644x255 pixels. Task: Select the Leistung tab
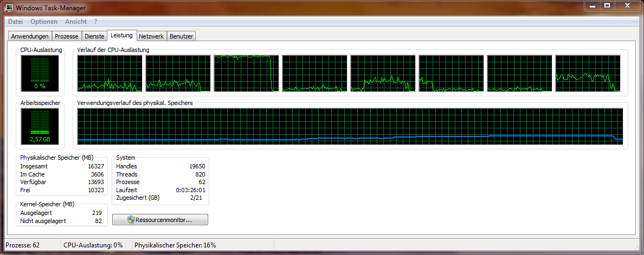[121, 35]
